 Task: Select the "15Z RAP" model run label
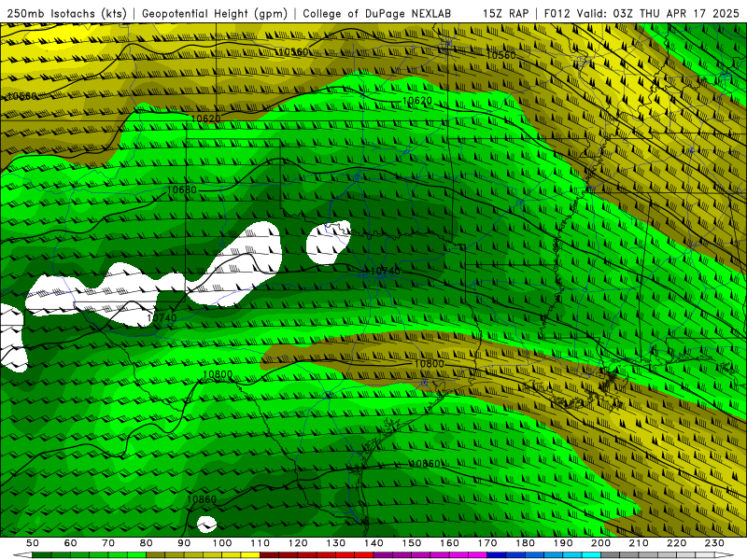point(505,14)
